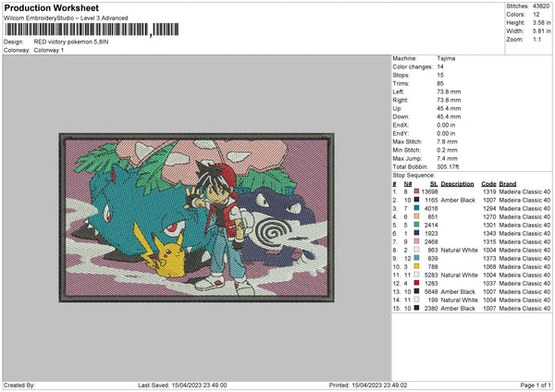Click the purple swatch in stop row 1

416,191
